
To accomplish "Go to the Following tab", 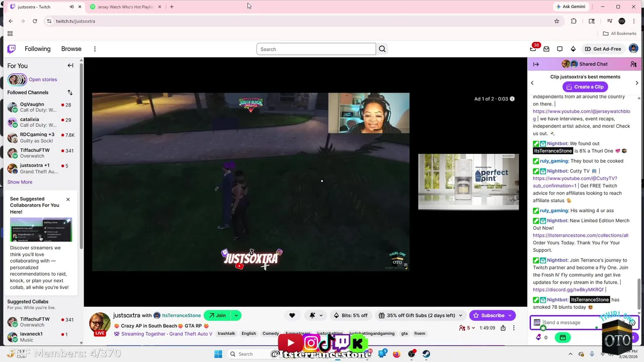I will 38,49.
